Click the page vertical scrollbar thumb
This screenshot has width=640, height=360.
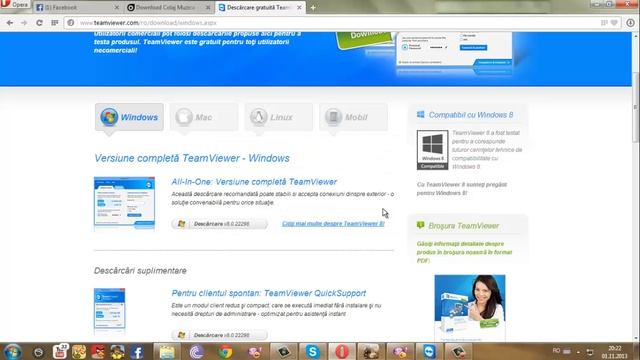point(635,107)
